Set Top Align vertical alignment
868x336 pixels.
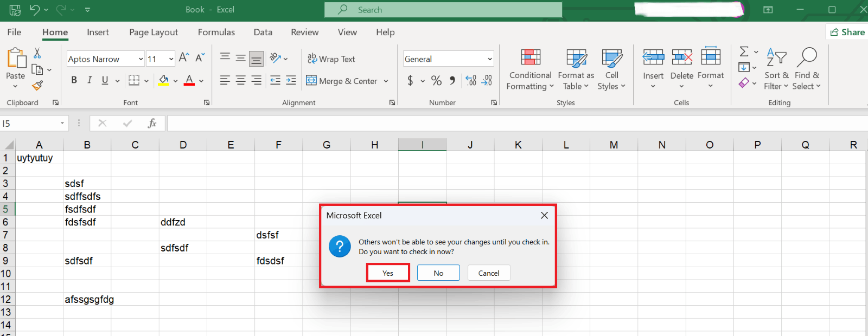point(225,57)
